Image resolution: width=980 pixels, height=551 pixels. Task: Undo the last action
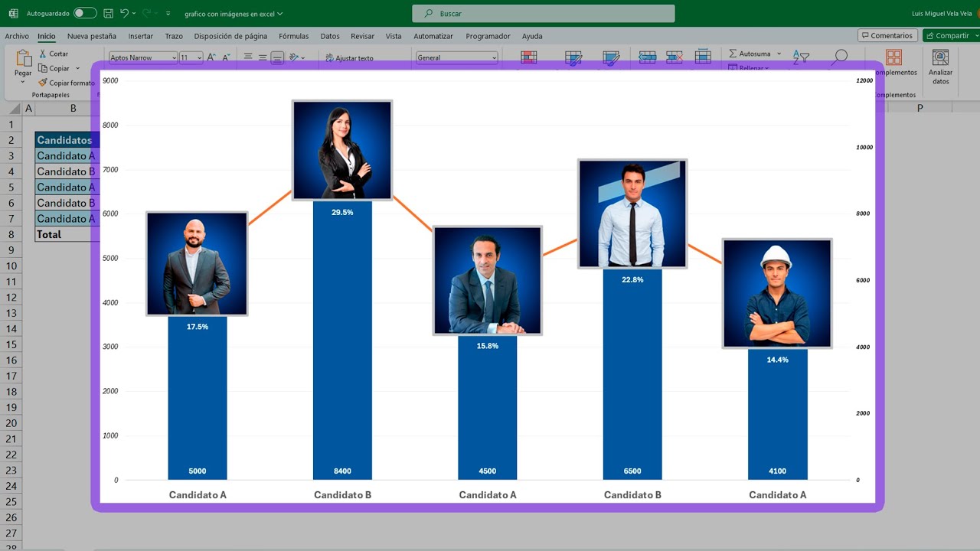click(124, 13)
